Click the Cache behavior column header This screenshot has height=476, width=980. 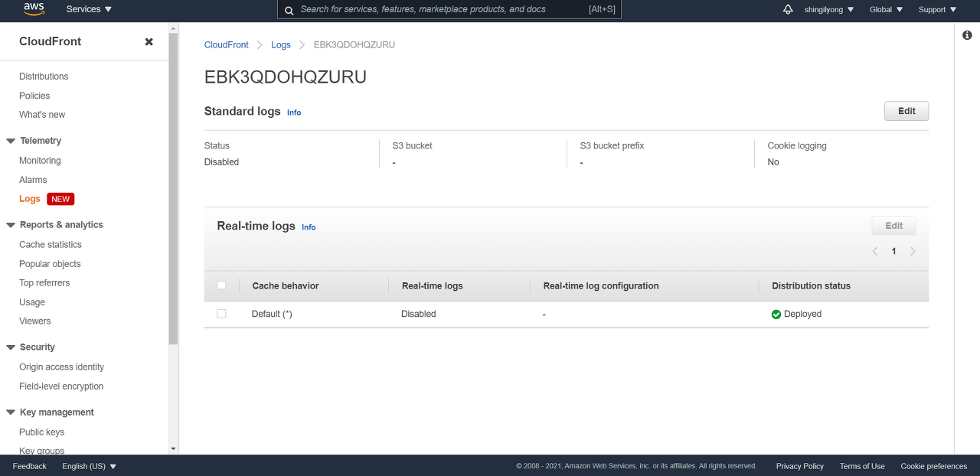(x=286, y=285)
